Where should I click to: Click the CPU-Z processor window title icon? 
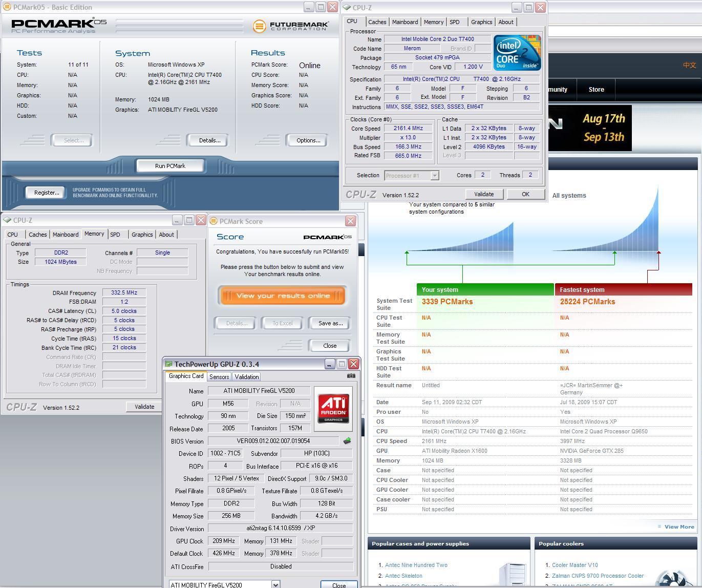347,8
